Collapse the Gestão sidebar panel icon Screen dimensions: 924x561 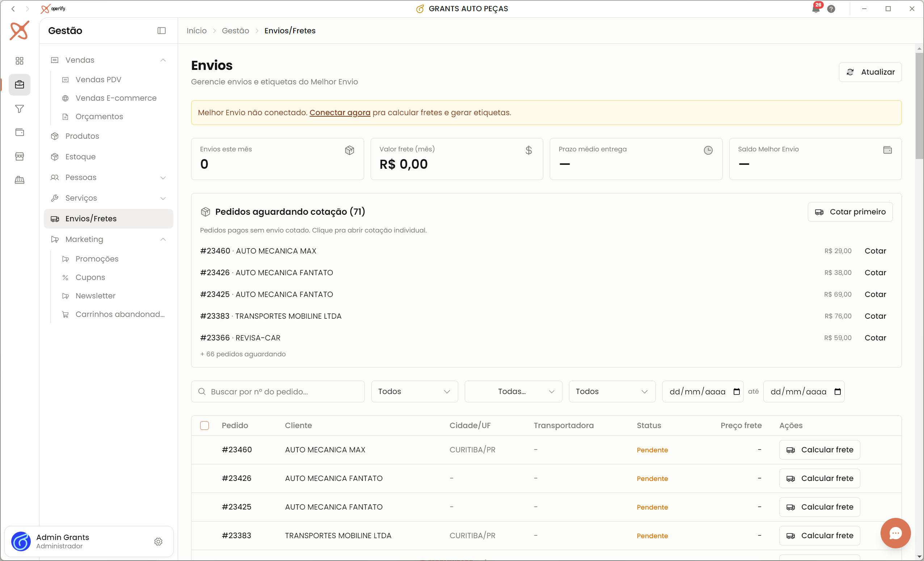click(x=162, y=31)
